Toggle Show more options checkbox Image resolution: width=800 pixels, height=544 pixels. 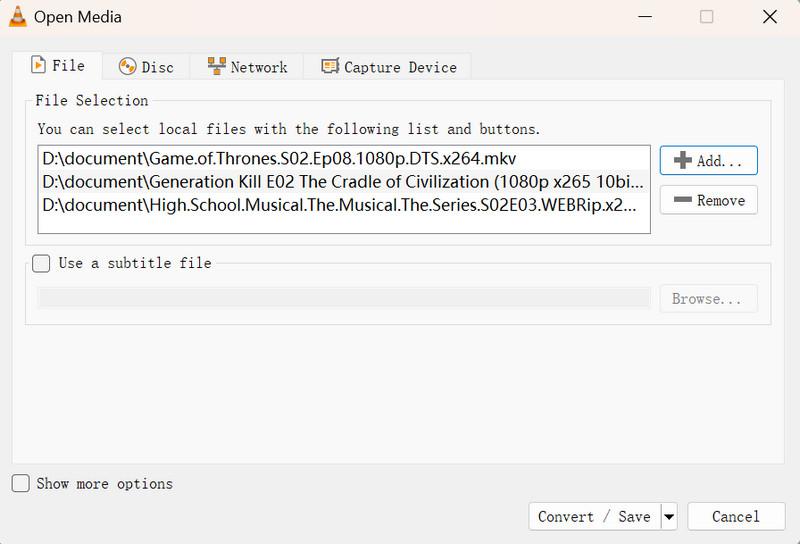tap(20, 483)
